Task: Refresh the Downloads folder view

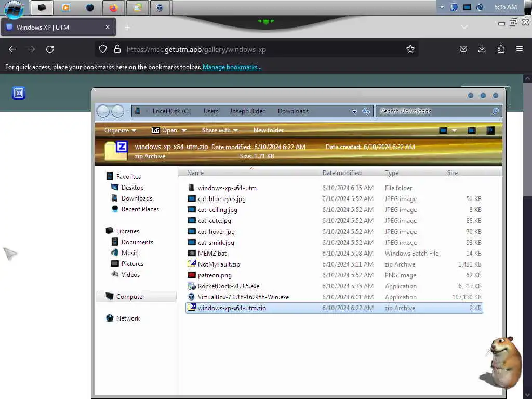Action: [366, 111]
